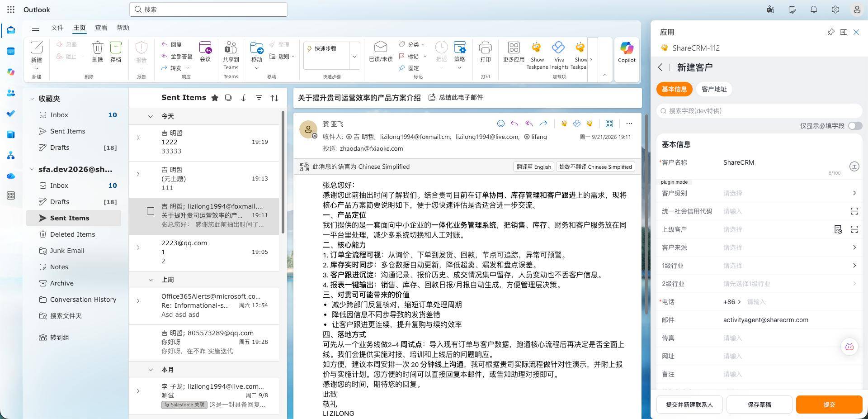Click 保存草稿 button

[759, 405]
